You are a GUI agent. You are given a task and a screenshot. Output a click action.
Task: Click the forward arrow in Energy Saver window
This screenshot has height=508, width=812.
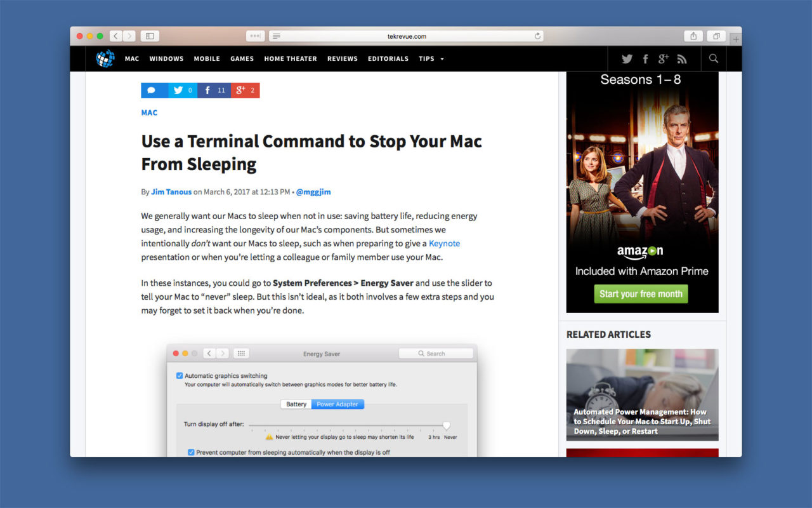tap(222, 353)
